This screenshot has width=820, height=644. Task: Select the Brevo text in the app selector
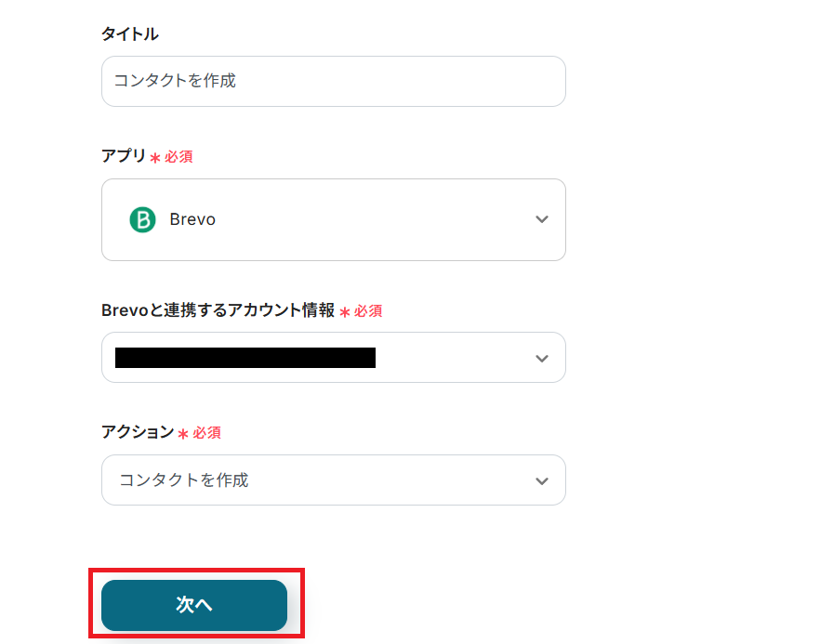pyautogui.click(x=192, y=219)
